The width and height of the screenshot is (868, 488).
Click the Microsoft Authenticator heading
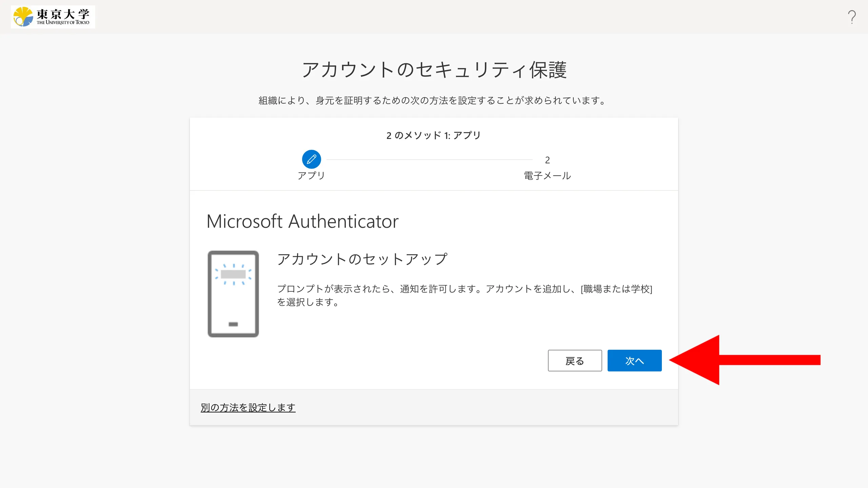(302, 221)
